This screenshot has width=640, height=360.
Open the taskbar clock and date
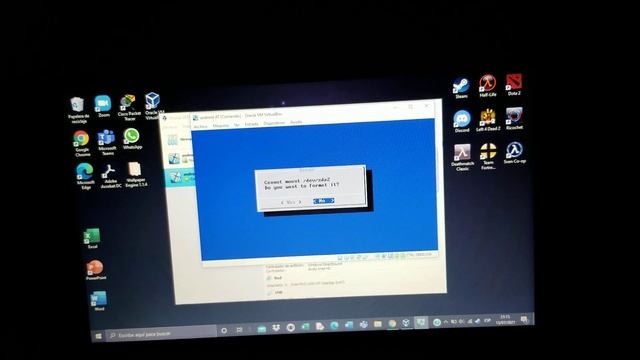[x=505, y=320]
